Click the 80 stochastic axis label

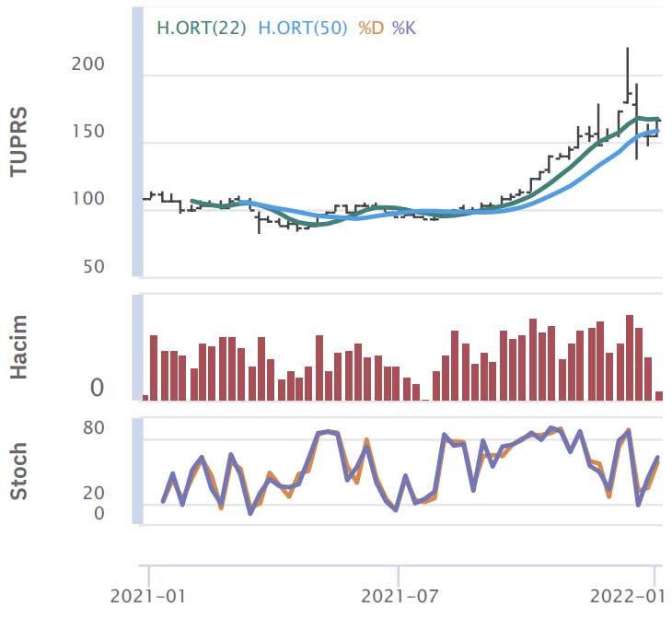[94, 427]
